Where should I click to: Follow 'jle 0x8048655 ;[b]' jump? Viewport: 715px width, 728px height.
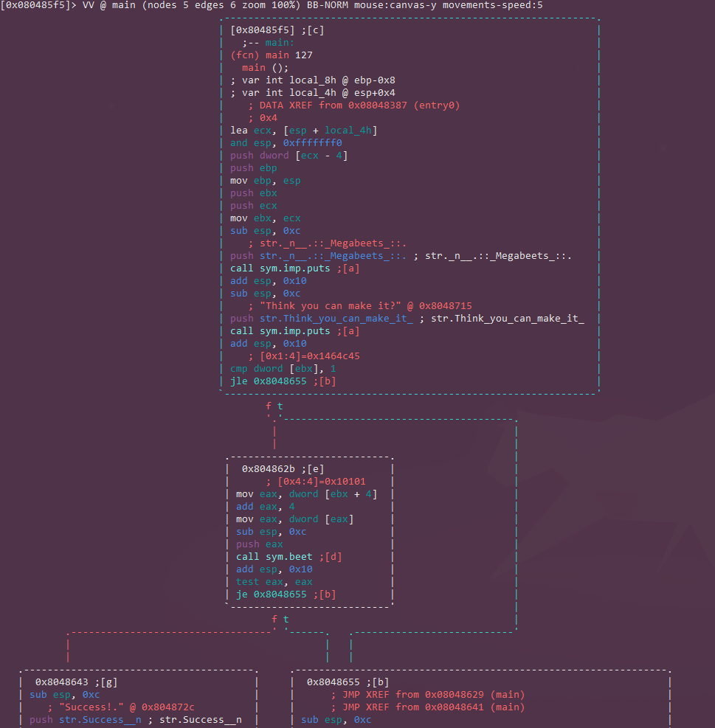(x=283, y=381)
